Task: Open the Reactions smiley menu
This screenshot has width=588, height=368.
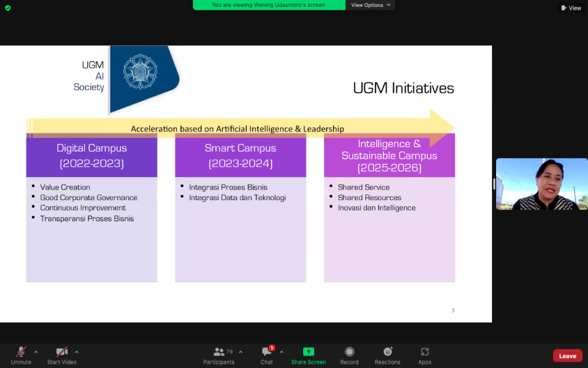Action: tap(388, 355)
